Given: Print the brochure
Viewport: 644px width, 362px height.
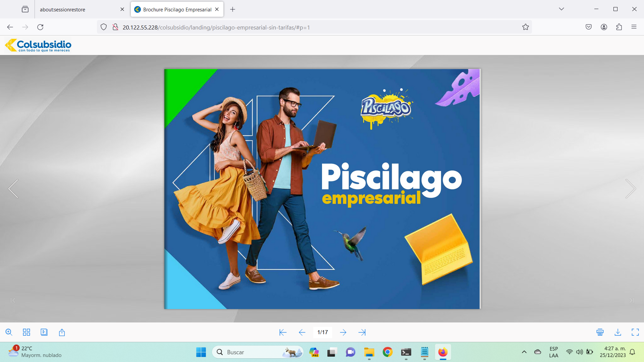Looking at the screenshot, I should click(600, 332).
